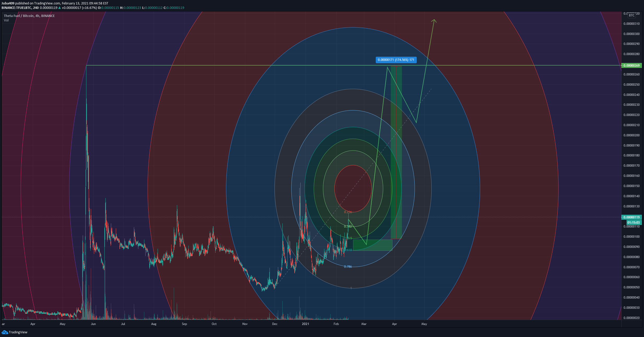Screen dimensions: 644x337
Task: Click the 0.00000260 price axis label
Action: click(631, 74)
